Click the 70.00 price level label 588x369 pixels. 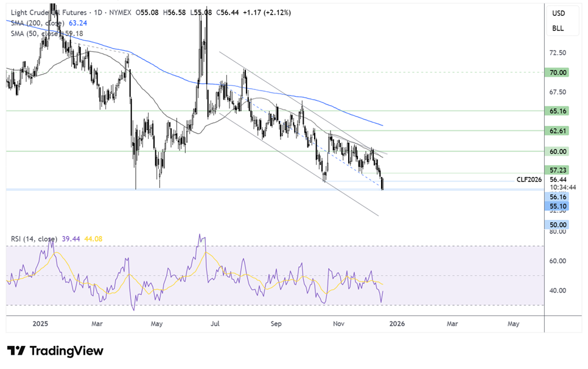(559, 72)
